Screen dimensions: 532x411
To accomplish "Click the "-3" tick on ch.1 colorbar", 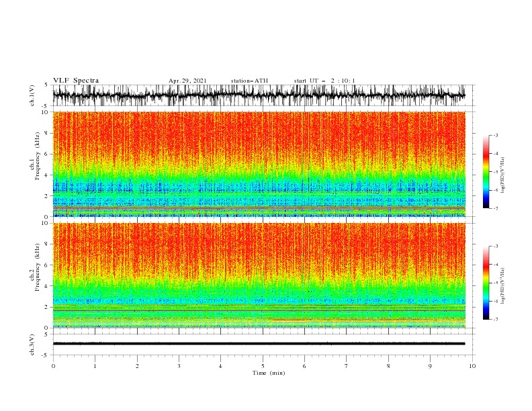I will click(495, 135).
